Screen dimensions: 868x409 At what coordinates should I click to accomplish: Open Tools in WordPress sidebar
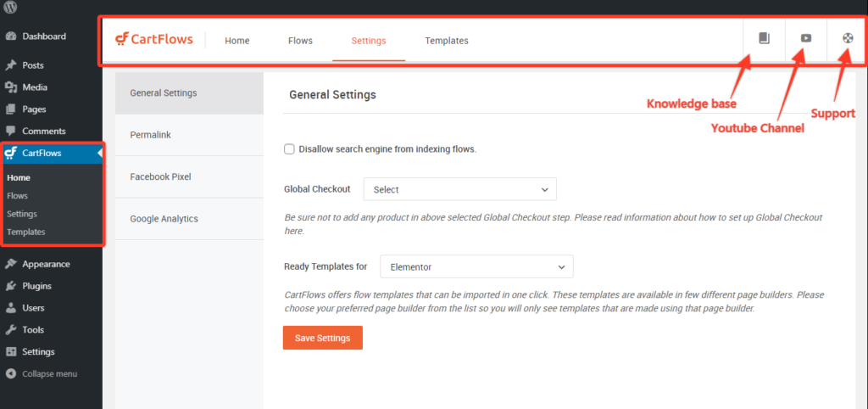(33, 330)
